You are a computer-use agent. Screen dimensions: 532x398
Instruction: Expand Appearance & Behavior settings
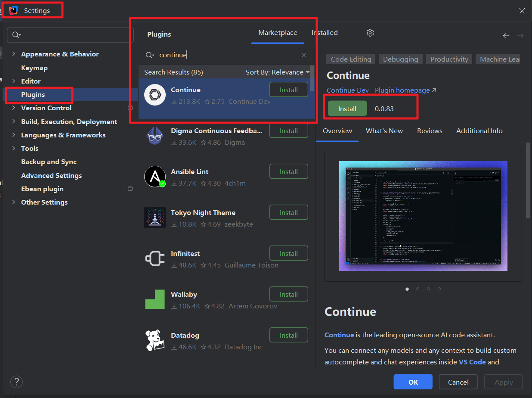tap(13, 54)
